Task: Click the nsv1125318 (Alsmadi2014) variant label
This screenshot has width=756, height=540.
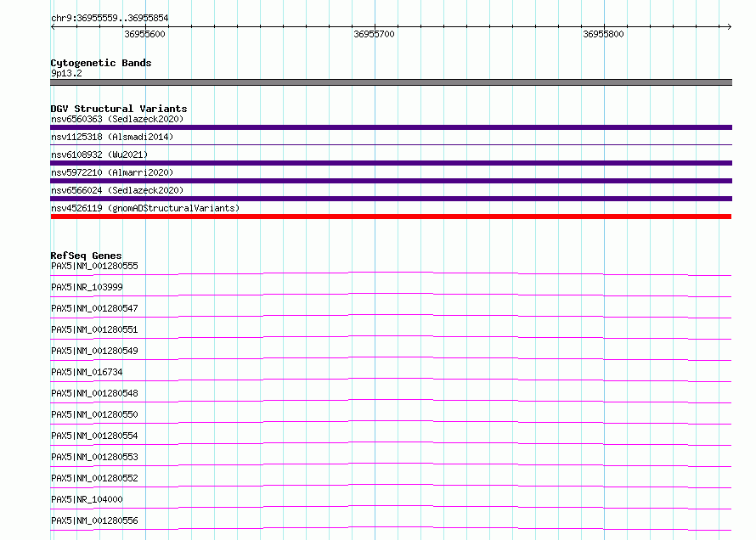Action: tap(112, 137)
